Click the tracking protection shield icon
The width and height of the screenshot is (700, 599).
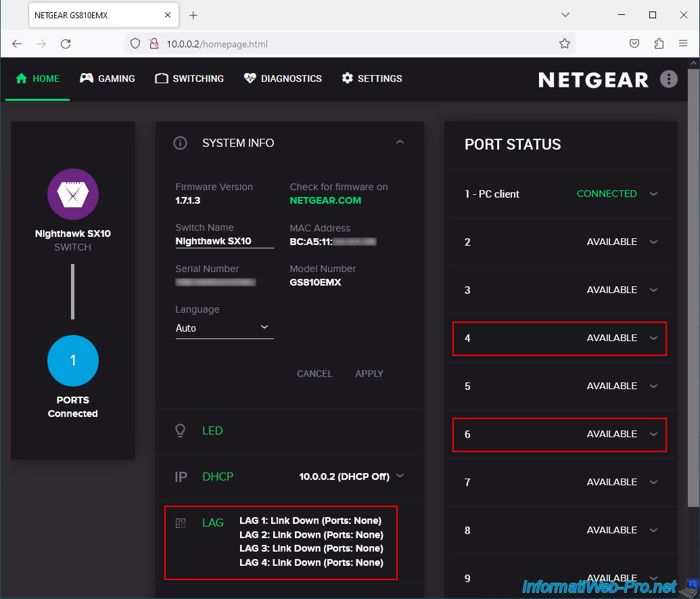[x=135, y=44]
